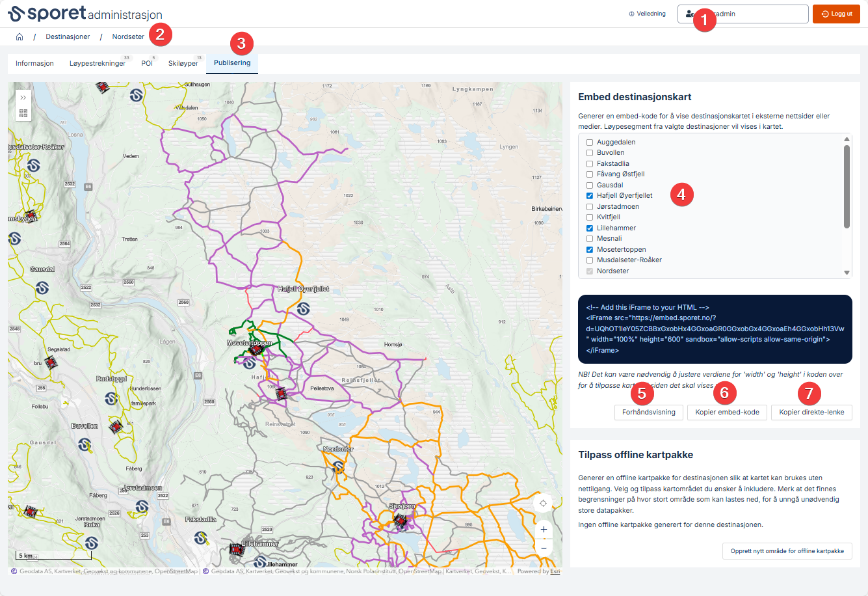Zoom out on the map
The image size is (868, 596).
(544, 548)
